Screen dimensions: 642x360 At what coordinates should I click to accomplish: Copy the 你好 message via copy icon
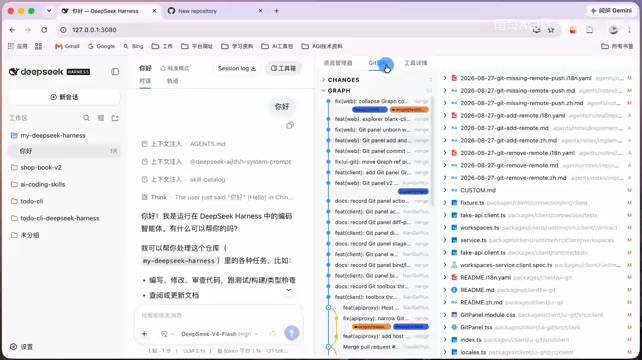290,125
